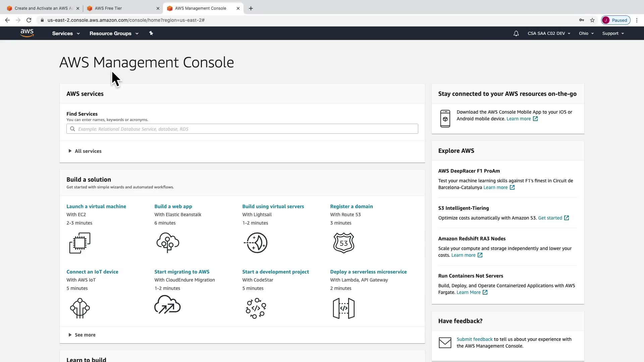Click the CloudEndure migration cloud icon

click(167, 305)
